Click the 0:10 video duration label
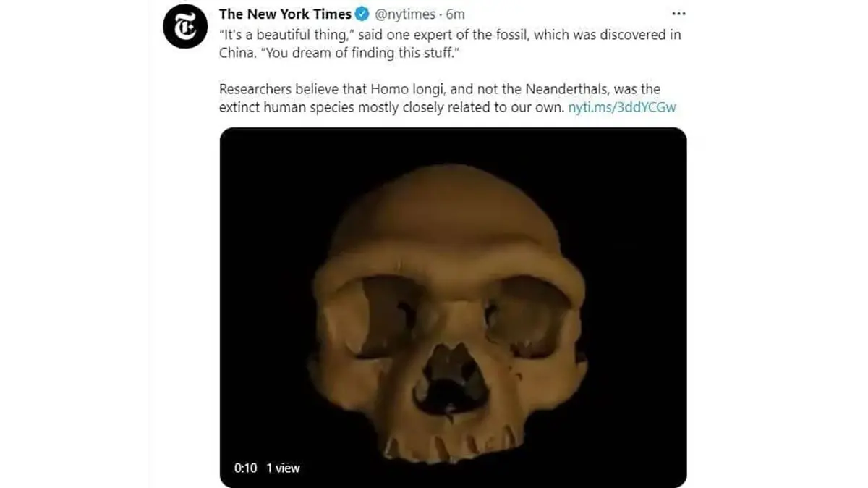The image size is (868, 488). (x=245, y=468)
